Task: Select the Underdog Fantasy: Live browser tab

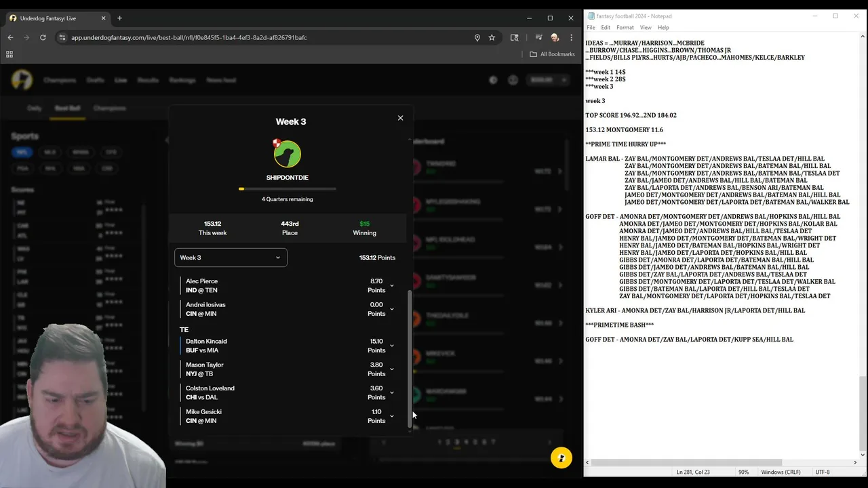Action: [58, 18]
